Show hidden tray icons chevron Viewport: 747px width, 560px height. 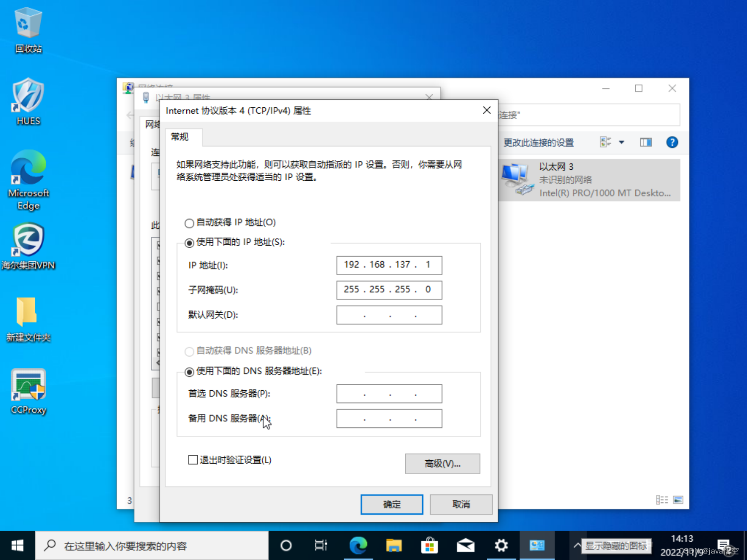pos(577,546)
